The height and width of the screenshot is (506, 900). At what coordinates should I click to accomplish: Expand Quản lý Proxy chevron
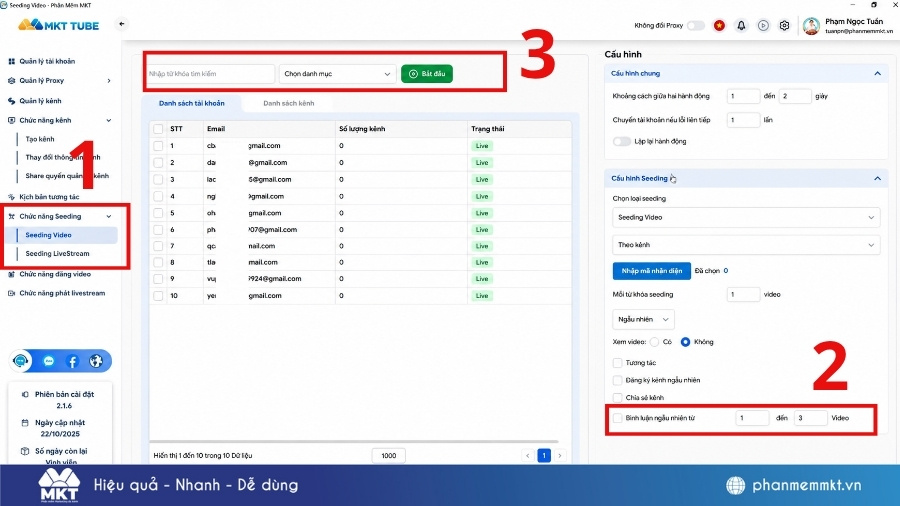[x=109, y=81]
